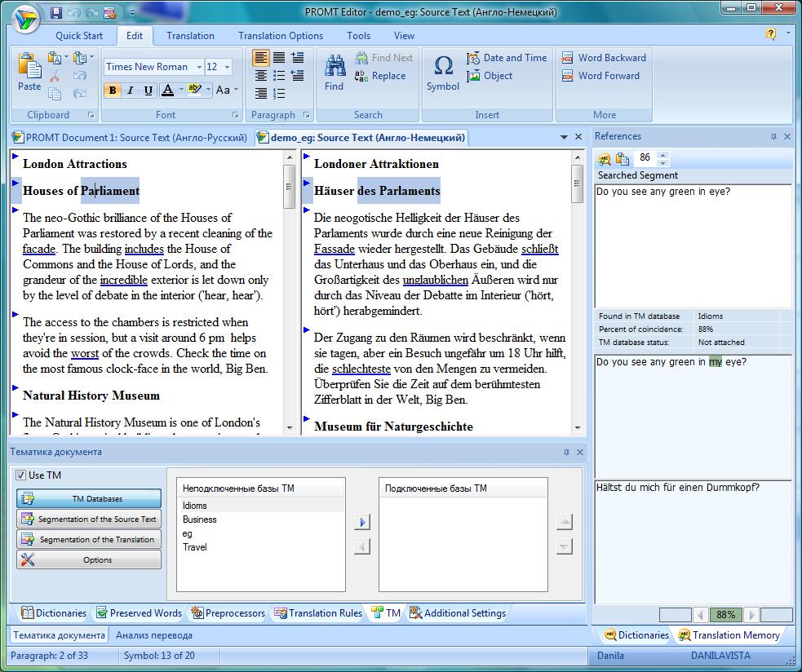802x672 pixels.
Task: Open Dictionaries tab in References panel
Action: point(637,635)
